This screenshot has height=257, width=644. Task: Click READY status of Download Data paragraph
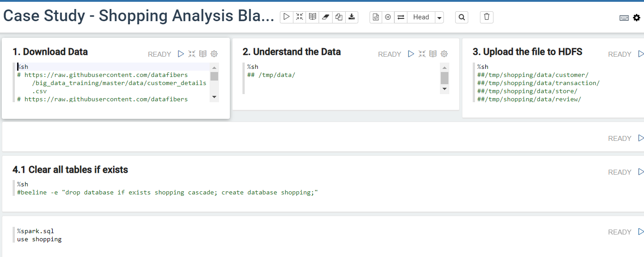point(160,54)
